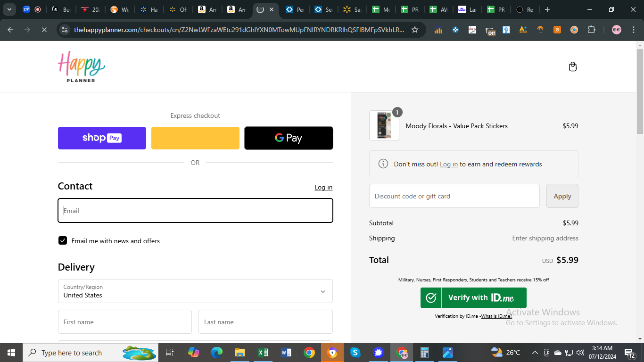Click the Moody Florals product thumbnail
The width and height of the screenshot is (644, 362).
point(384,125)
